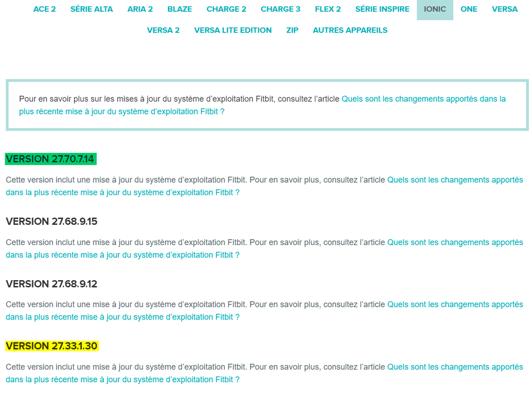Go to CHARGE 2 tab

pos(226,9)
